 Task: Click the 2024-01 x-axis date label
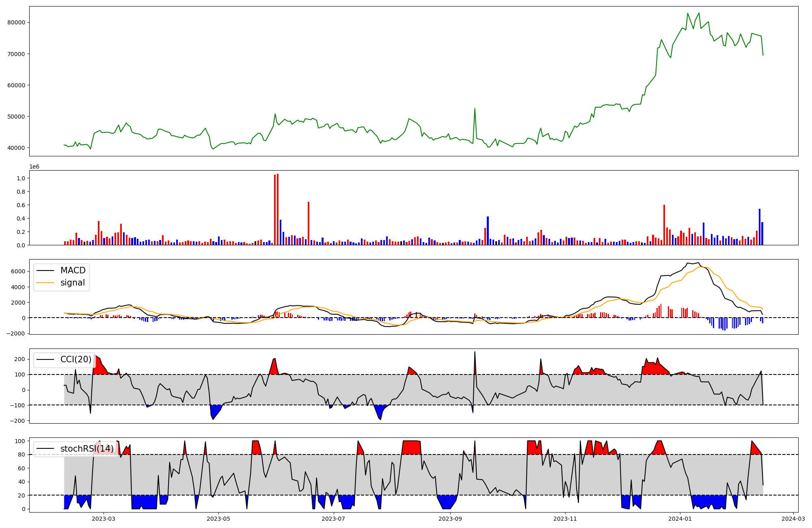point(680,519)
